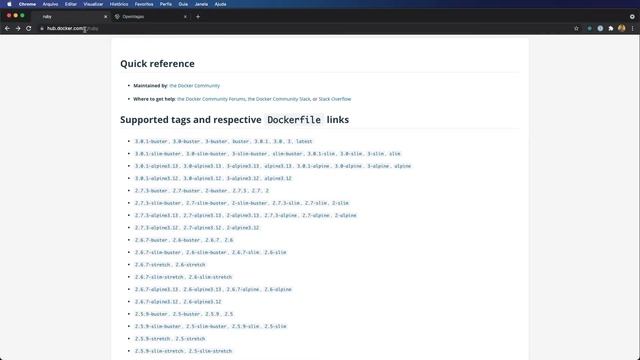Open the Histórico menu

click(119, 4)
